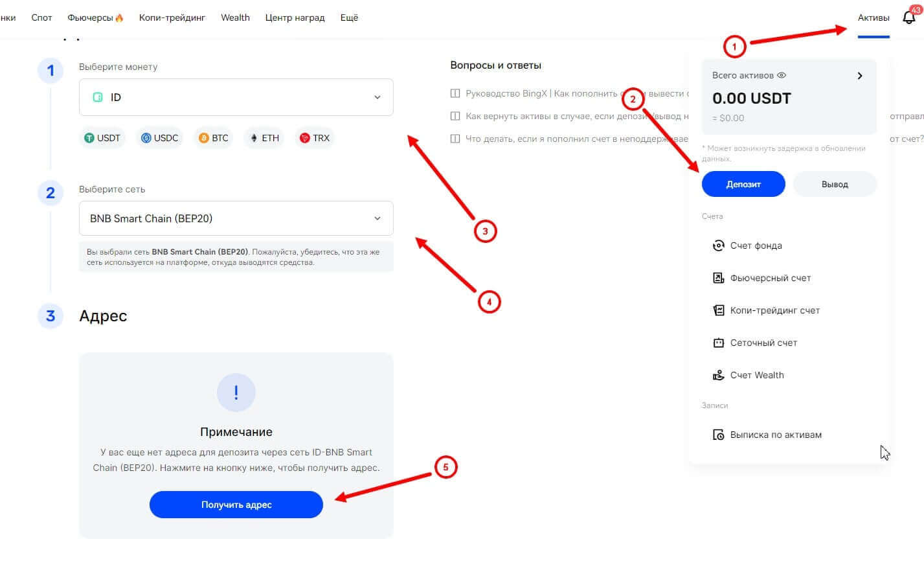Image resolution: width=924 pixels, height=583 pixels.
Task: Open the Руководство BingX help article
Action: [x=541, y=93]
